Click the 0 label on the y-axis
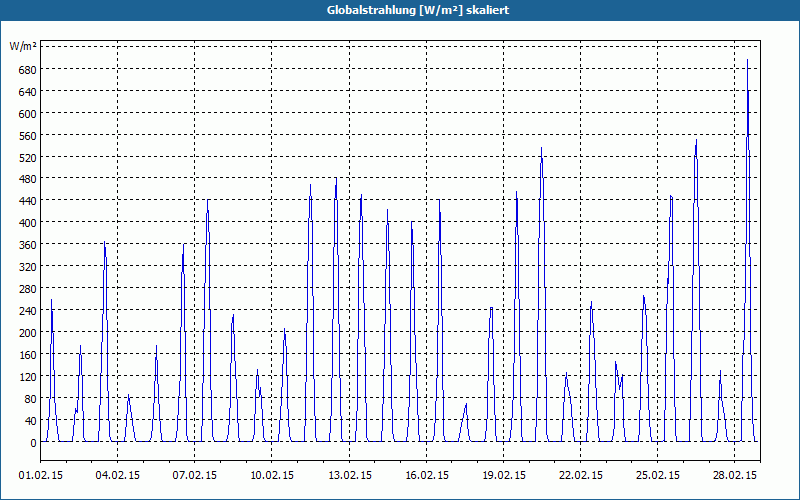800x500 pixels. (x=33, y=443)
